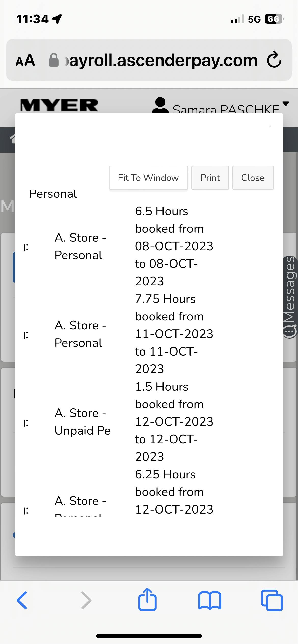Tap the Safari reload page icon
Image resolution: width=298 pixels, height=644 pixels.
pos(274,60)
